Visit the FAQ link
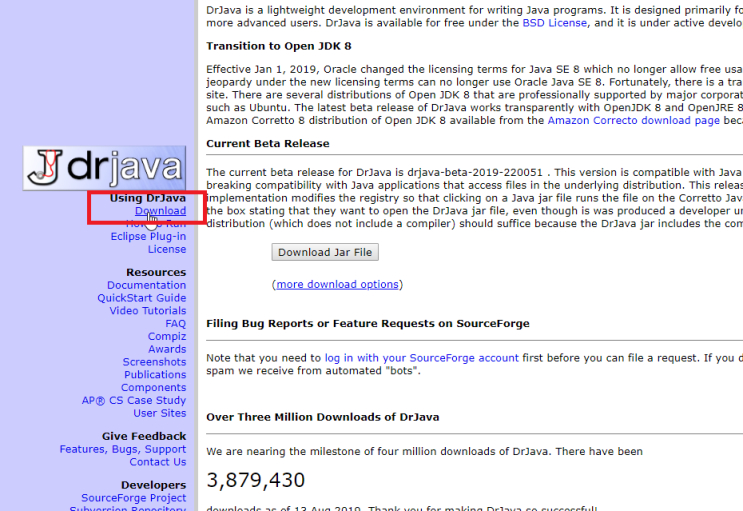This screenshot has width=743, height=511. (175, 324)
